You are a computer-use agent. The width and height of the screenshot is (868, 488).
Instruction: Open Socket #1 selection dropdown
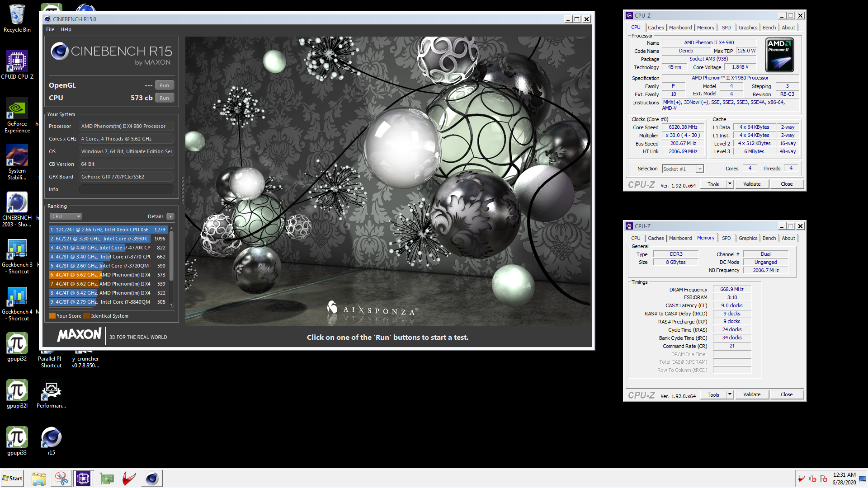[683, 169]
